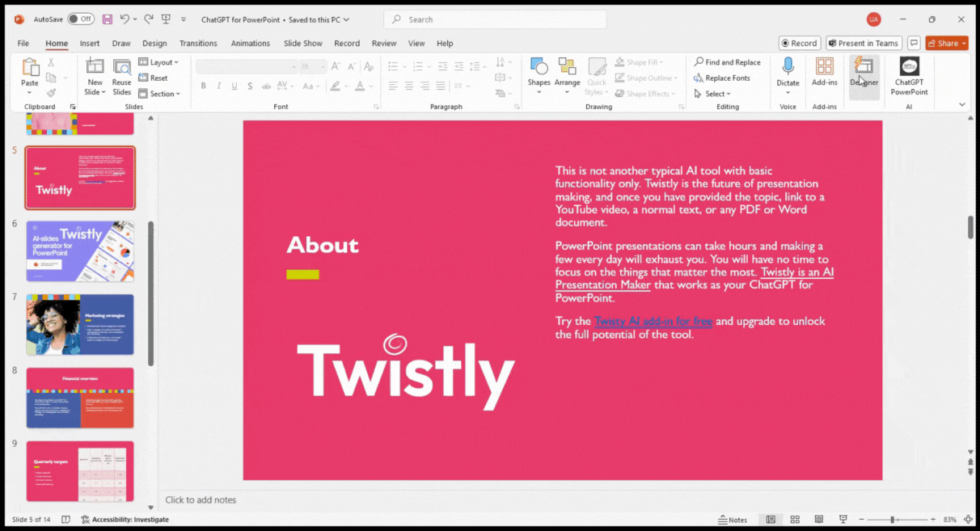Click the Redo arrow icon

148,19
